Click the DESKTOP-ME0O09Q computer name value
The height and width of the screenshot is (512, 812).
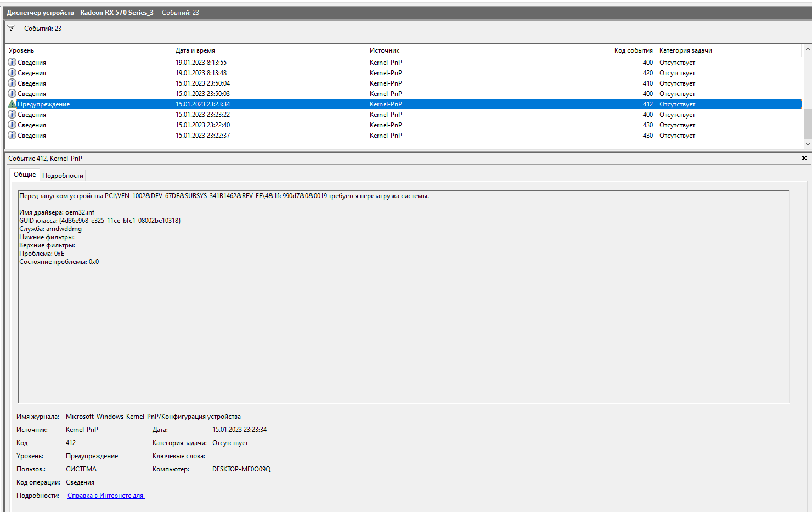tap(241, 469)
